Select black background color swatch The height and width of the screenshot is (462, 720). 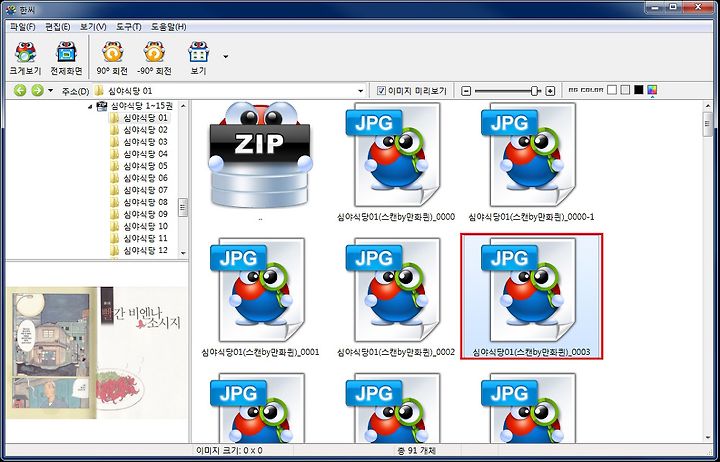click(x=638, y=90)
